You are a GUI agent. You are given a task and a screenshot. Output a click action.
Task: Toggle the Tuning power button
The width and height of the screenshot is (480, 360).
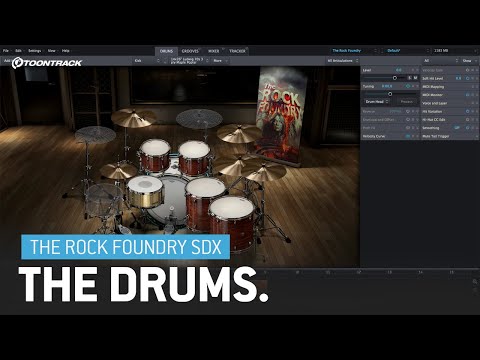408,86
